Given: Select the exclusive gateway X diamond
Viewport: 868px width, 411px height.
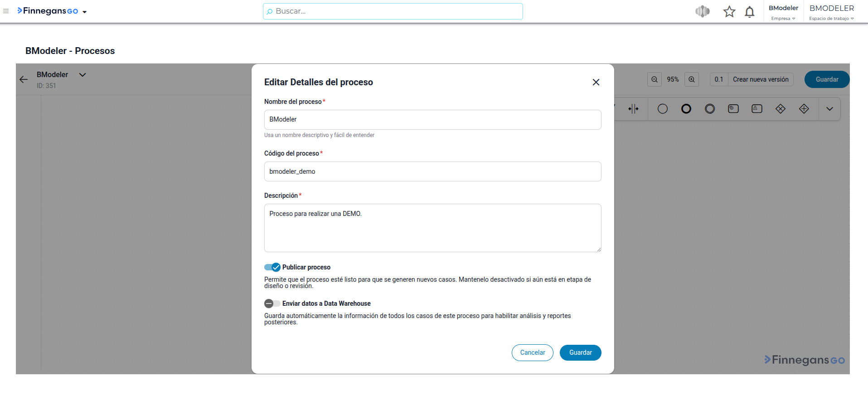Looking at the screenshot, I should click(x=781, y=109).
